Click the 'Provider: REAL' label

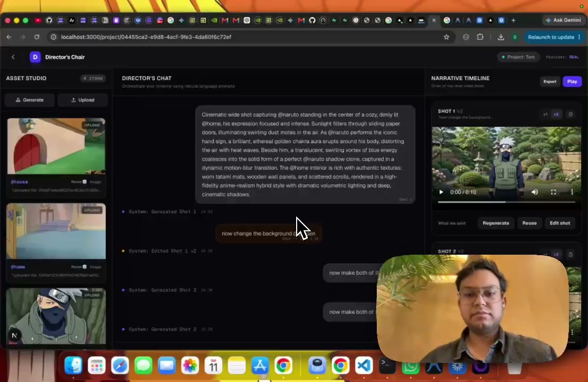[x=562, y=57]
